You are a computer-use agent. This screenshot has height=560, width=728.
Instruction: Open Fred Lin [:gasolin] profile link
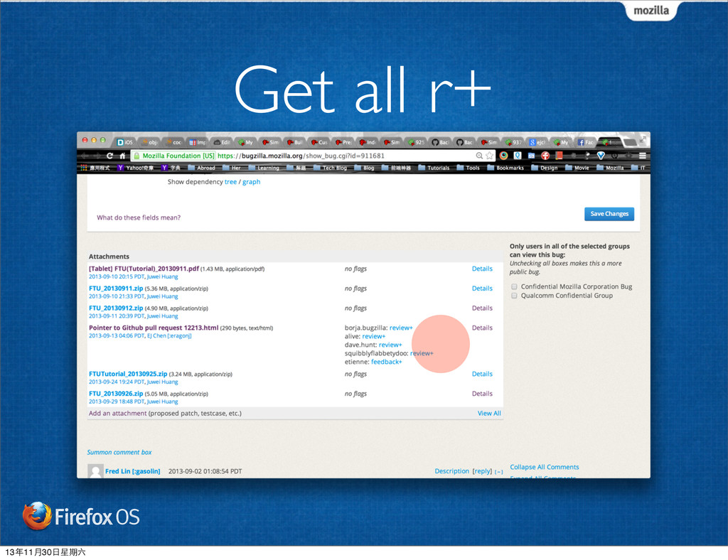click(133, 471)
